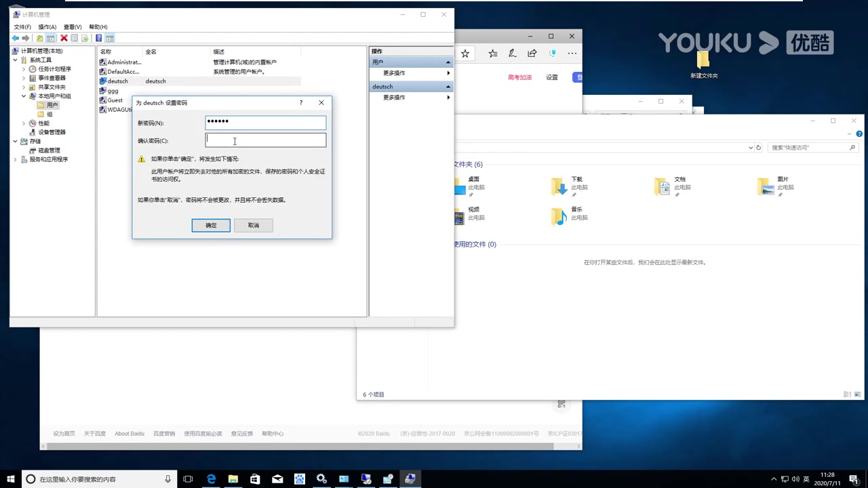Screen dimensions: 868x488
Task: Open the 查看(V) menu
Action: tap(72, 26)
